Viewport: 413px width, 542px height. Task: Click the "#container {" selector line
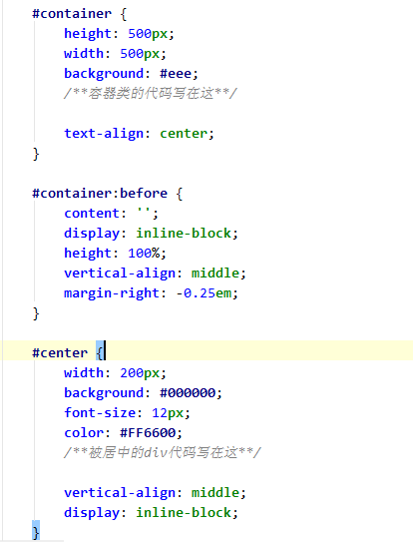[x=79, y=14]
